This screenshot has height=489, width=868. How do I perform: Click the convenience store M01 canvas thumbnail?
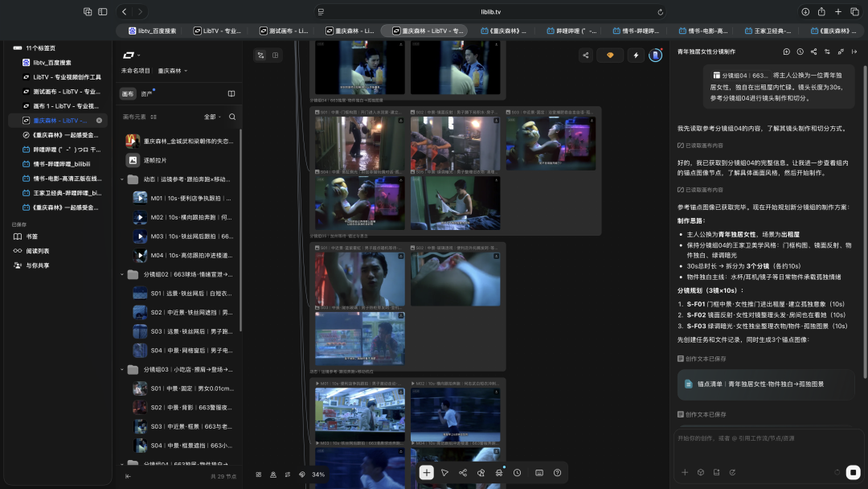click(360, 414)
